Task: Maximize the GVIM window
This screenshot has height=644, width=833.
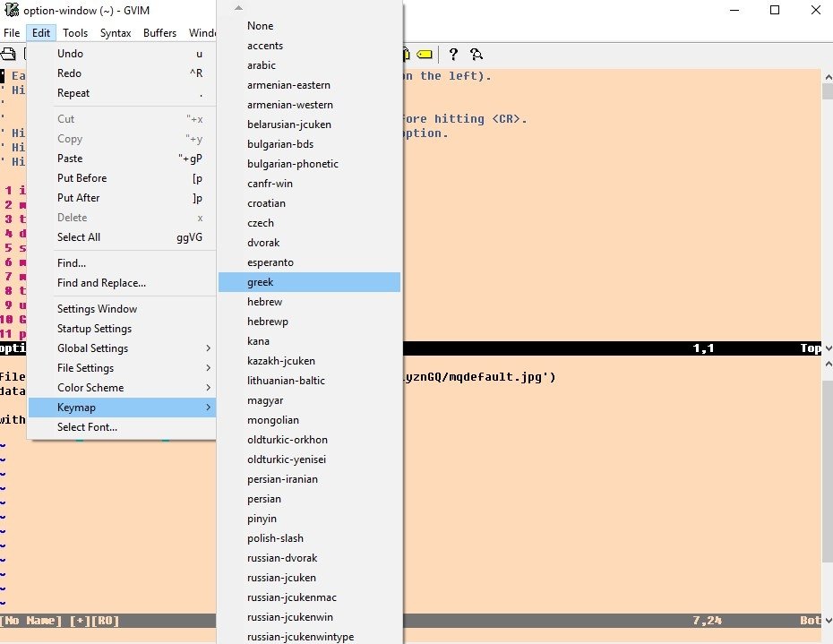Action: coord(775,10)
